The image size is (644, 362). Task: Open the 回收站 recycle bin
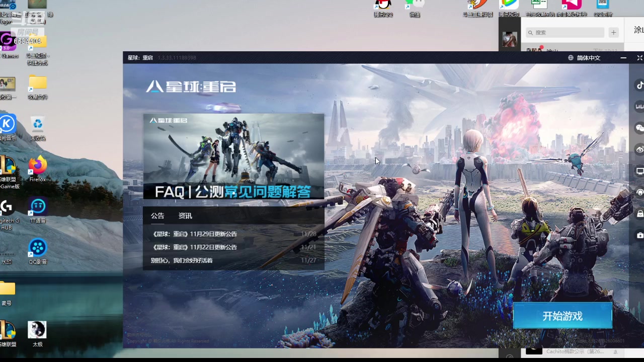tap(38, 129)
